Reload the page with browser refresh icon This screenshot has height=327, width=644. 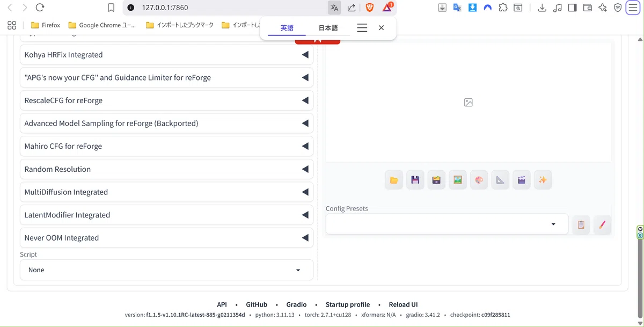[x=40, y=8]
